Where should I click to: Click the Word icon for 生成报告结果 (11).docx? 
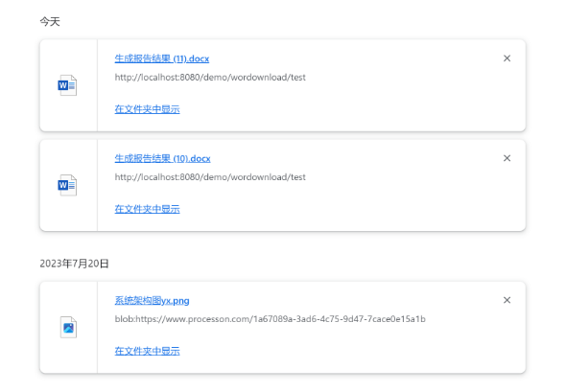point(67,85)
